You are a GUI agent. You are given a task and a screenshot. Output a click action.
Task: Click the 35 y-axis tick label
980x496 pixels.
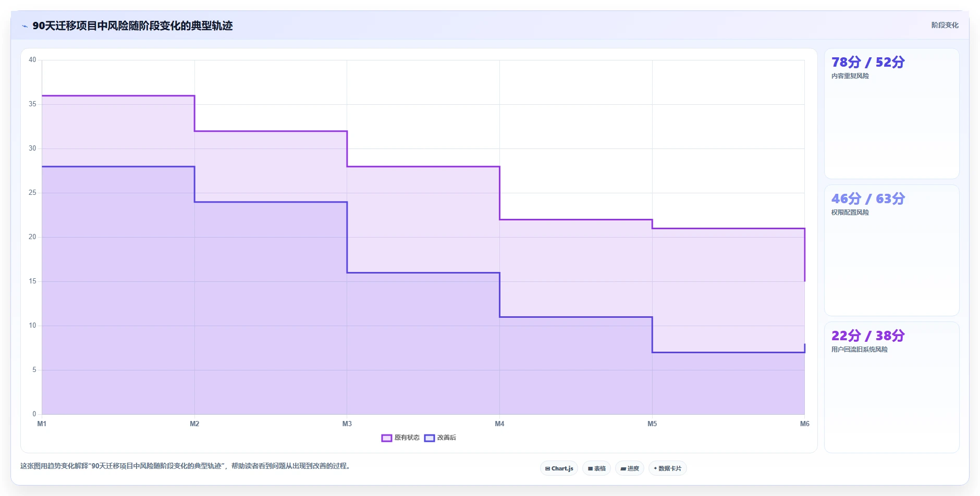32,104
